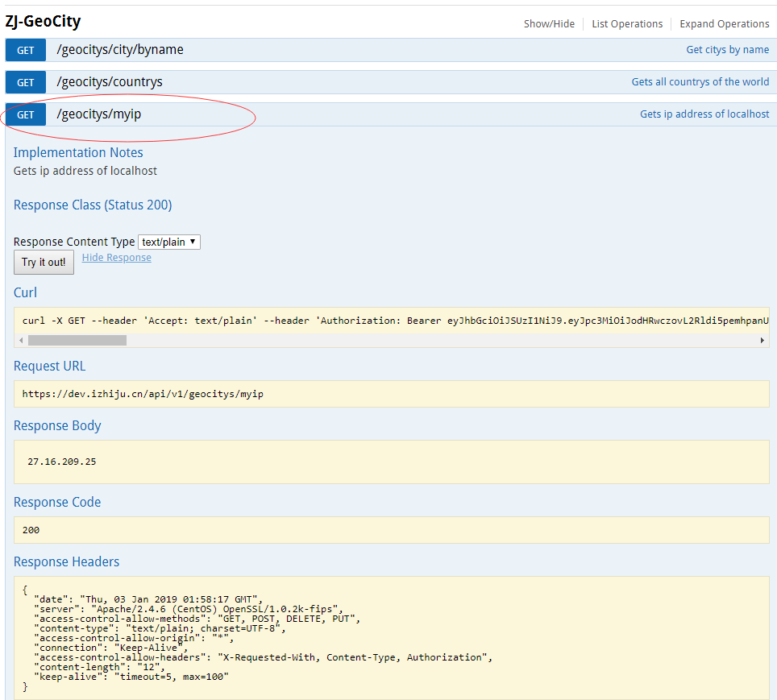Click the access-control-allow-headers line
This screenshot has width=777, height=700.
263,657
